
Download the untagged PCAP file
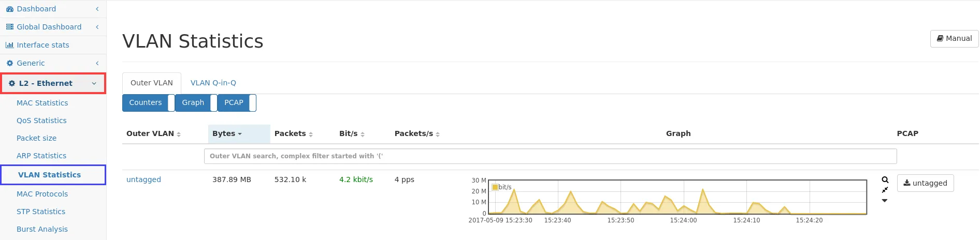925,183
